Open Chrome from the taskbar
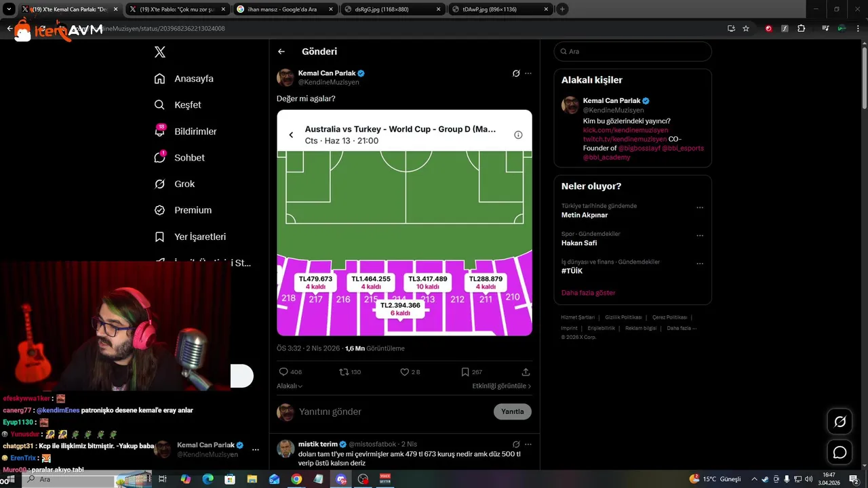This screenshot has height=488, width=868. (296, 479)
